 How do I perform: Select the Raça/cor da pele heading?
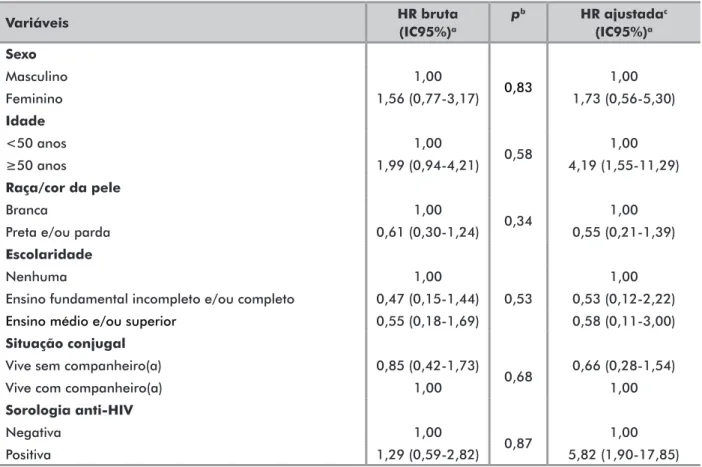click(63, 188)
